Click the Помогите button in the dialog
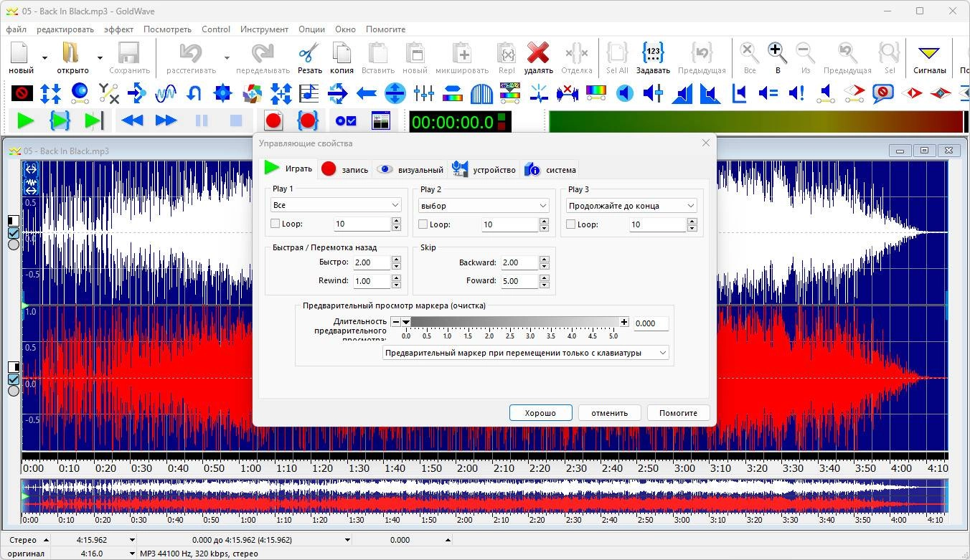The width and height of the screenshot is (970, 560). (678, 413)
